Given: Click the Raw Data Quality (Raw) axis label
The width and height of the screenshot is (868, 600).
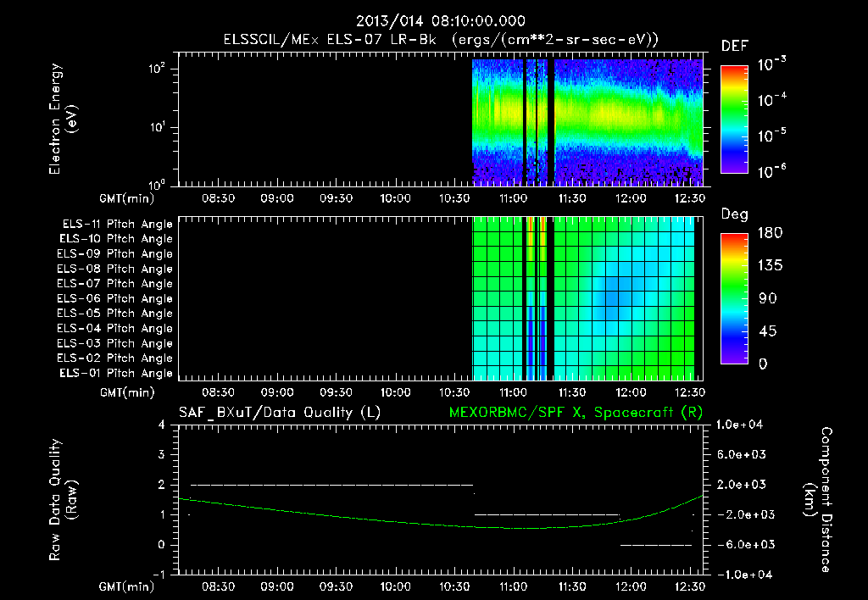Looking at the screenshot, I should point(63,500).
